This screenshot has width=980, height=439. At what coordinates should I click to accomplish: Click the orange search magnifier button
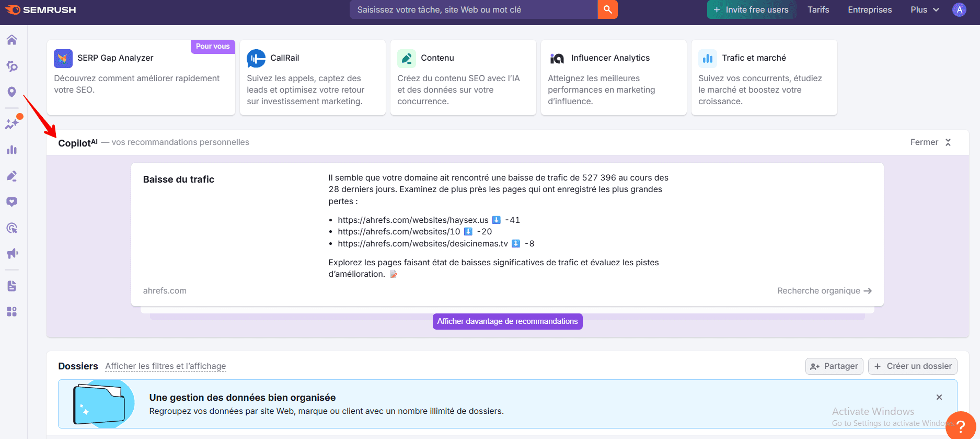click(x=607, y=9)
